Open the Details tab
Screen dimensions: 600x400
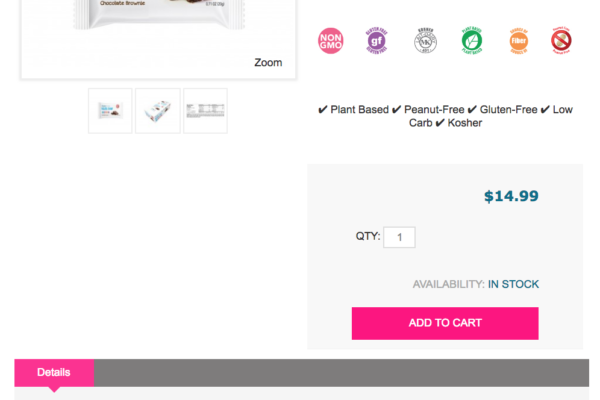click(54, 373)
